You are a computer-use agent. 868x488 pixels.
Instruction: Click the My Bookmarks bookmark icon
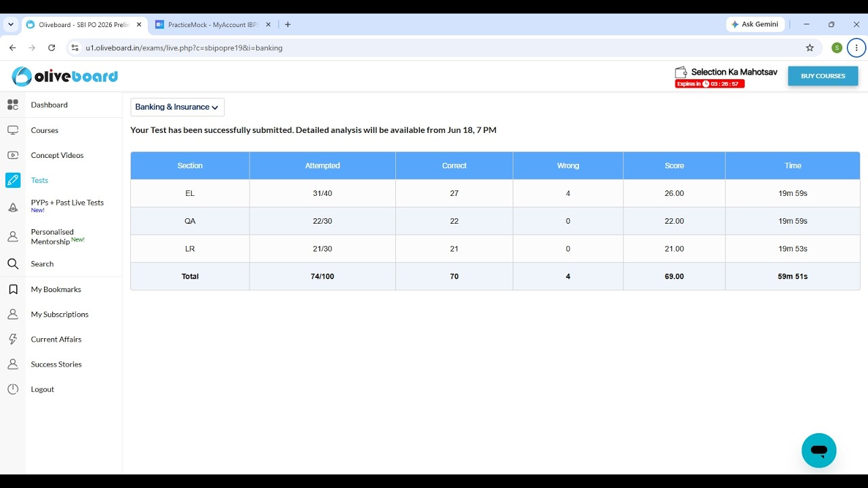13,289
